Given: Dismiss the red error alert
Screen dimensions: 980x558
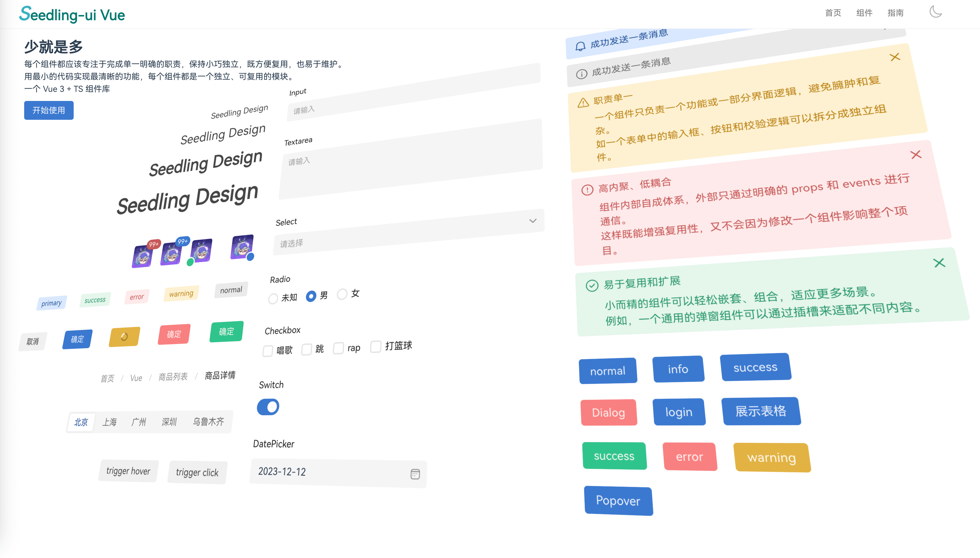Looking at the screenshot, I should pos(915,155).
